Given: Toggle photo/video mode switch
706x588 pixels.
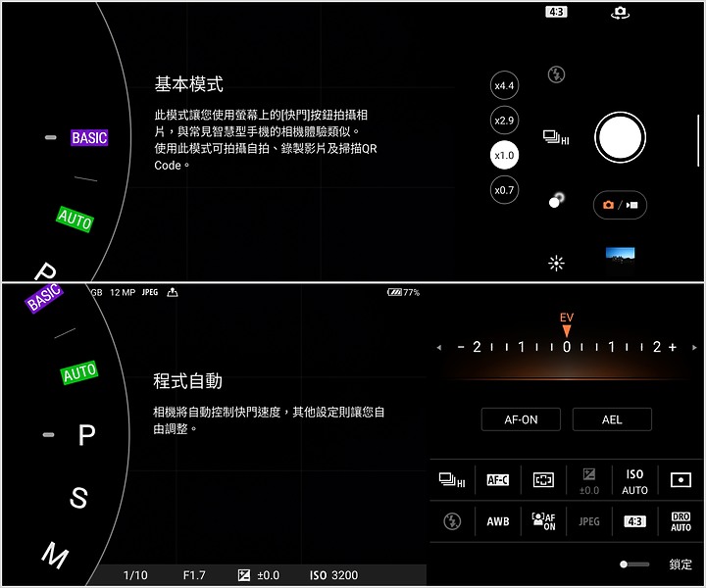Looking at the screenshot, I should tap(620, 205).
